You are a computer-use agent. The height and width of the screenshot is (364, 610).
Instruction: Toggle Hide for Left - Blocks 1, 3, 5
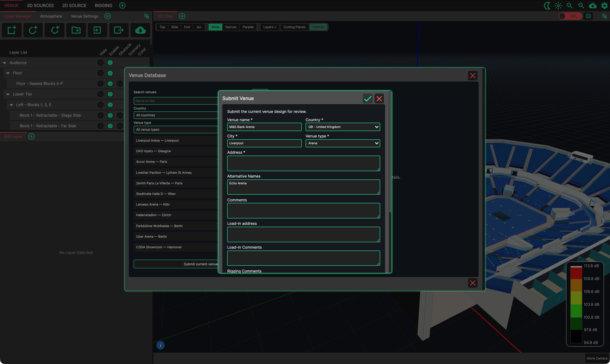(x=101, y=105)
